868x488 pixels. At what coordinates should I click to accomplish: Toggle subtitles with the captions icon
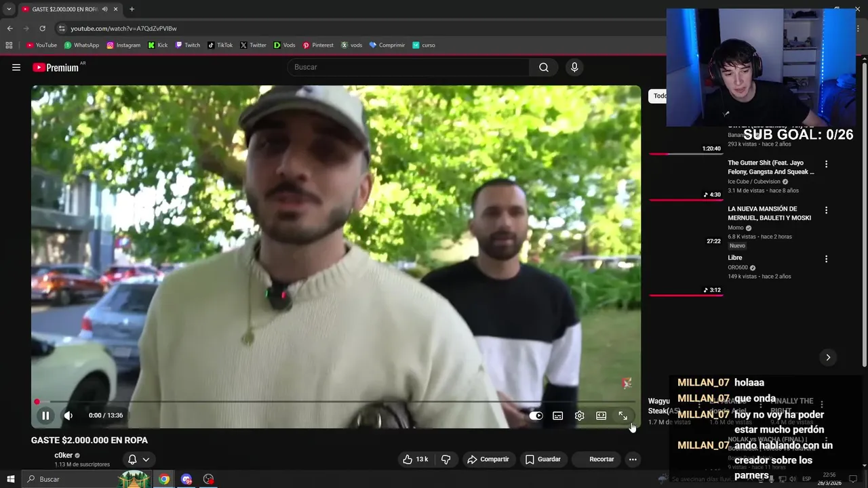[557, 415]
